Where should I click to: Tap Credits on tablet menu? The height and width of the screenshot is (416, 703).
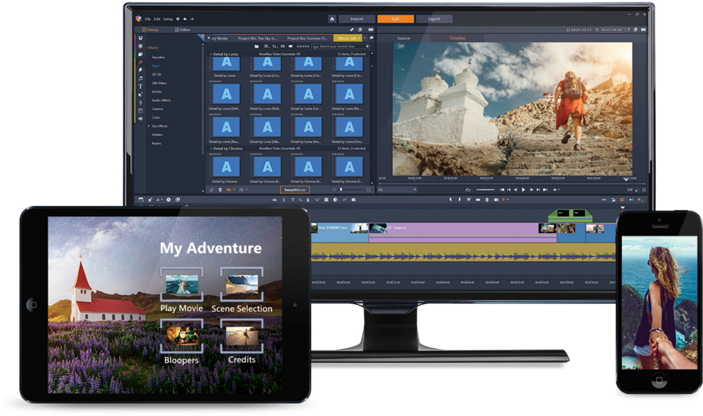[x=242, y=342]
